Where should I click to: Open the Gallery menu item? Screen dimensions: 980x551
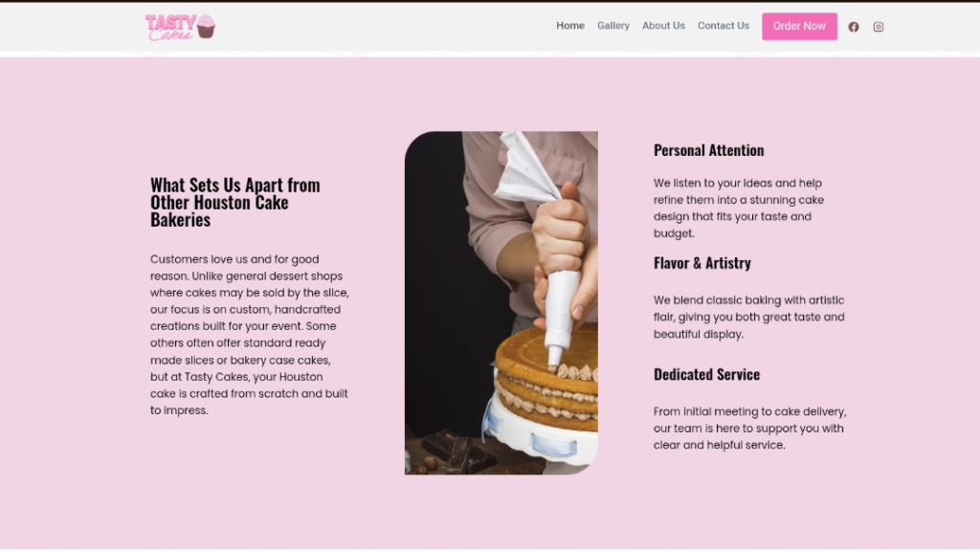point(613,26)
